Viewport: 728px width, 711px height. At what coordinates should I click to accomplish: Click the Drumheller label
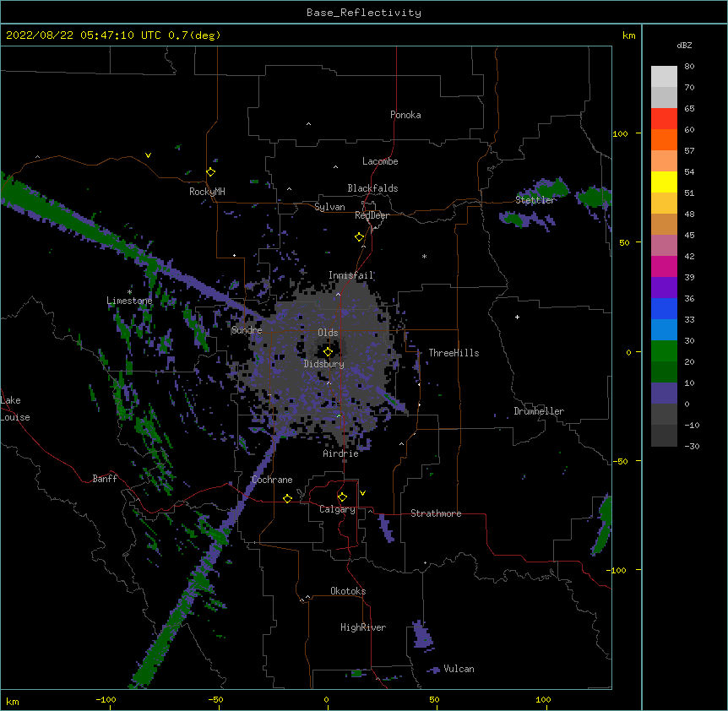[x=539, y=411]
